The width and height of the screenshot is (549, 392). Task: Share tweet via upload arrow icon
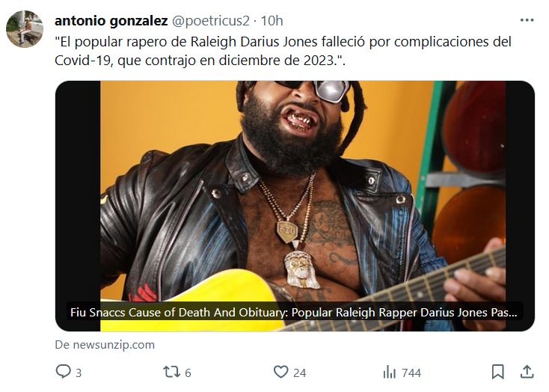point(527,372)
